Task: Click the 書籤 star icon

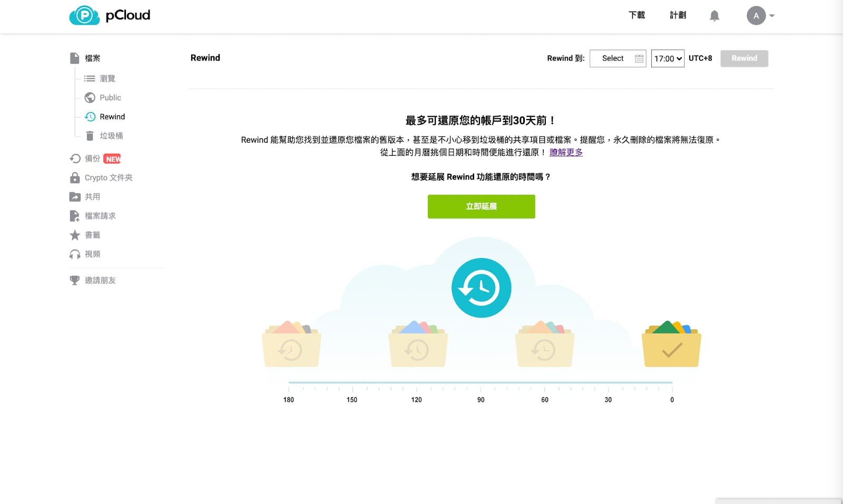Action: click(75, 235)
